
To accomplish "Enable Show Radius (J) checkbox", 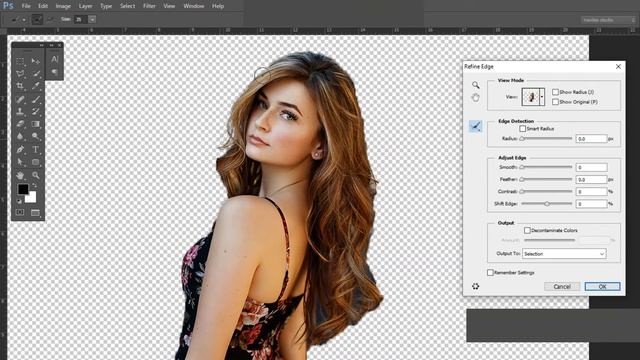I will (555, 92).
